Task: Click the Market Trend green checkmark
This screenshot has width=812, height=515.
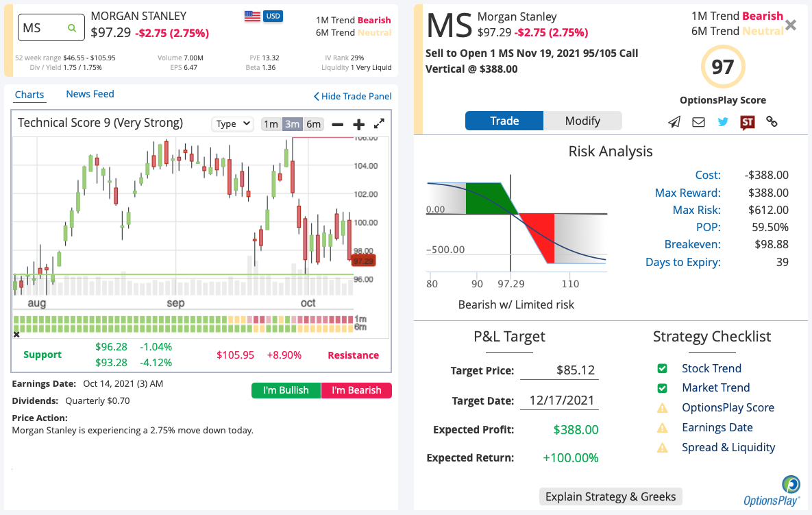Action: coord(662,388)
